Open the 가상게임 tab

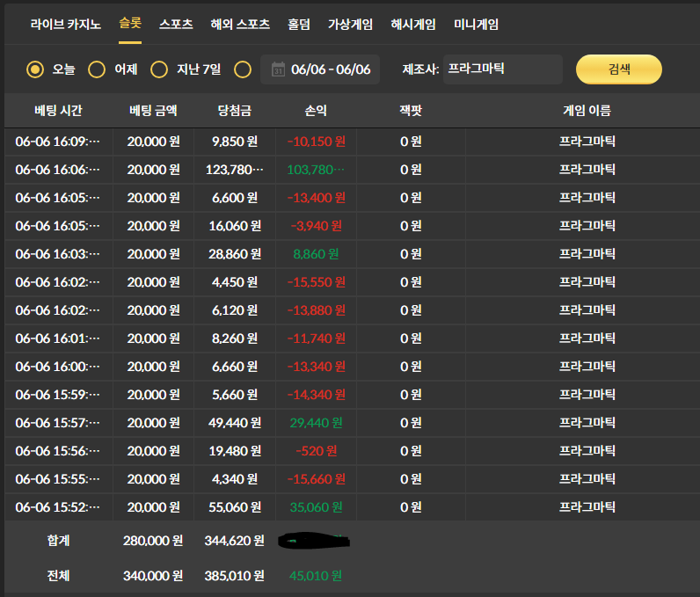click(351, 24)
